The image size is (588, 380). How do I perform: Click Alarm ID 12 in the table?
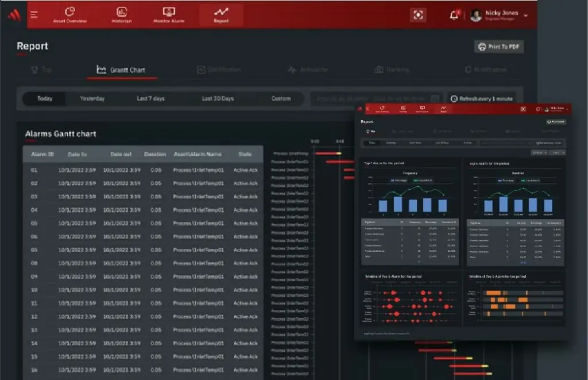[x=34, y=317]
